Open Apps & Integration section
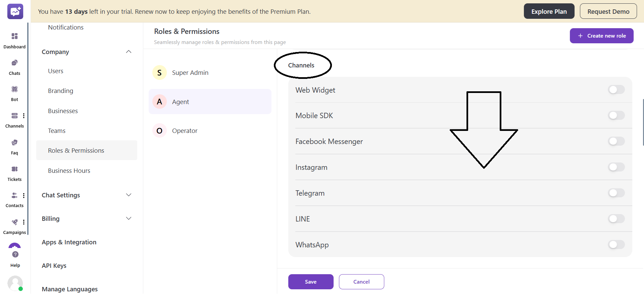Image resolution: width=644 pixels, height=294 pixels. tap(69, 242)
